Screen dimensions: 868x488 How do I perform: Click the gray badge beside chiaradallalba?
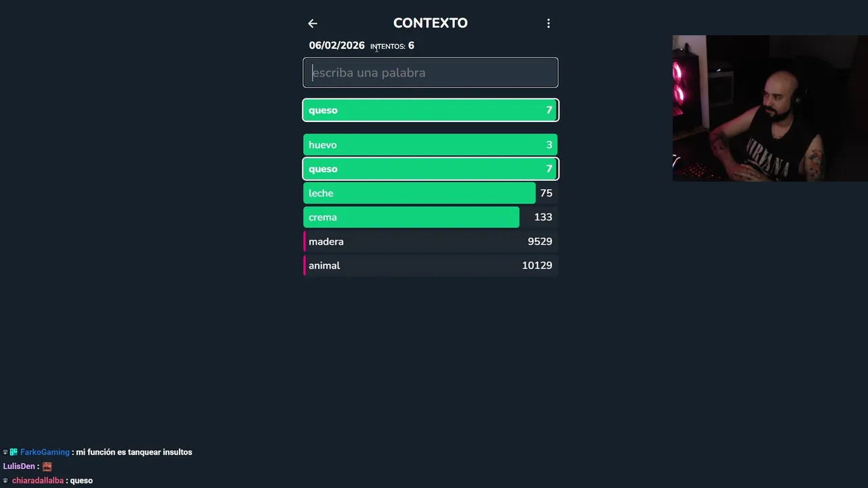click(x=5, y=481)
